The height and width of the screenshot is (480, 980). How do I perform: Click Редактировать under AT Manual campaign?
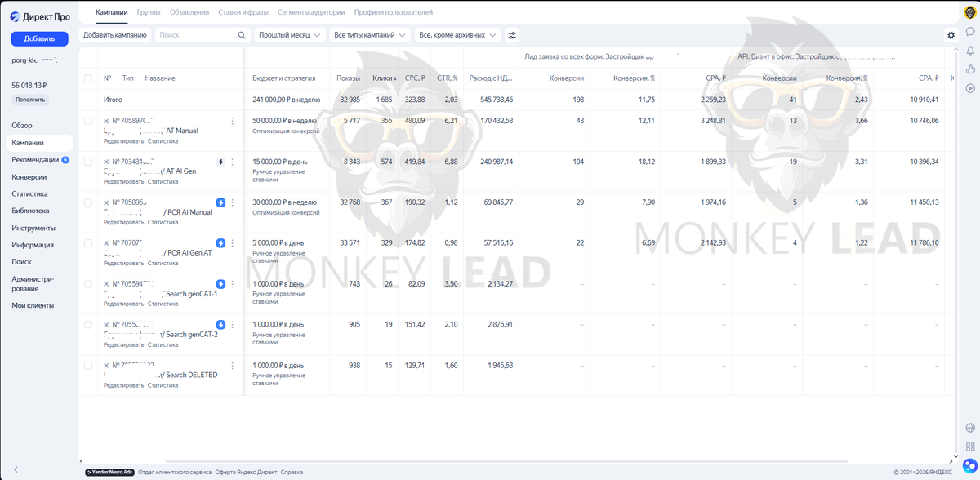point(123,140)
